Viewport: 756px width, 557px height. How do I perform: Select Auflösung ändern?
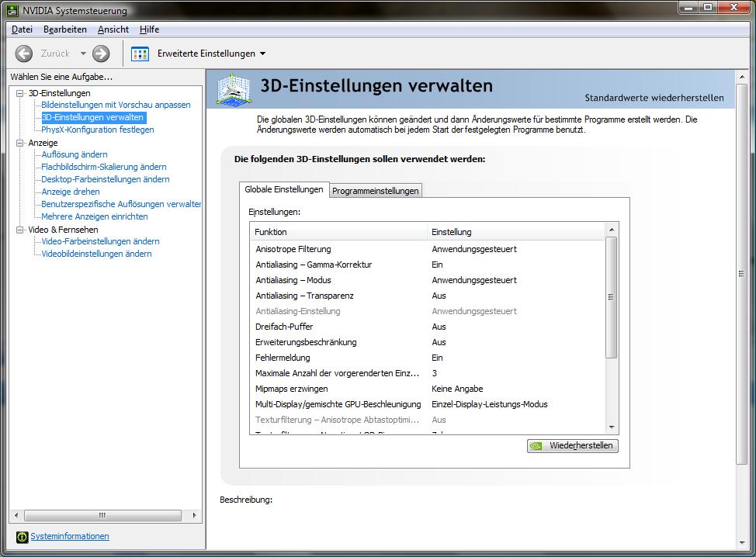tap(75, 154)
